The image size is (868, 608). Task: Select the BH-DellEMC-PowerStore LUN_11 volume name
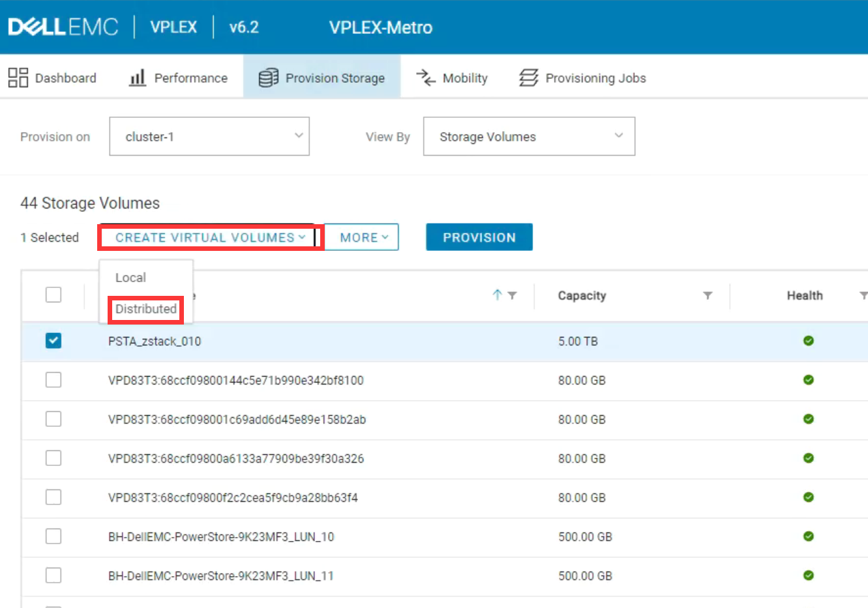coord(220,575)
